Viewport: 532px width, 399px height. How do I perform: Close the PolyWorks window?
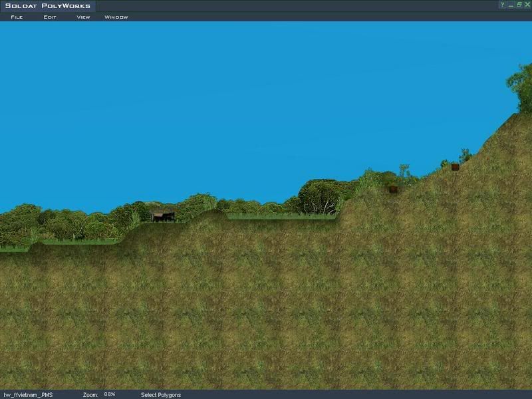click(x=527, y=5)
